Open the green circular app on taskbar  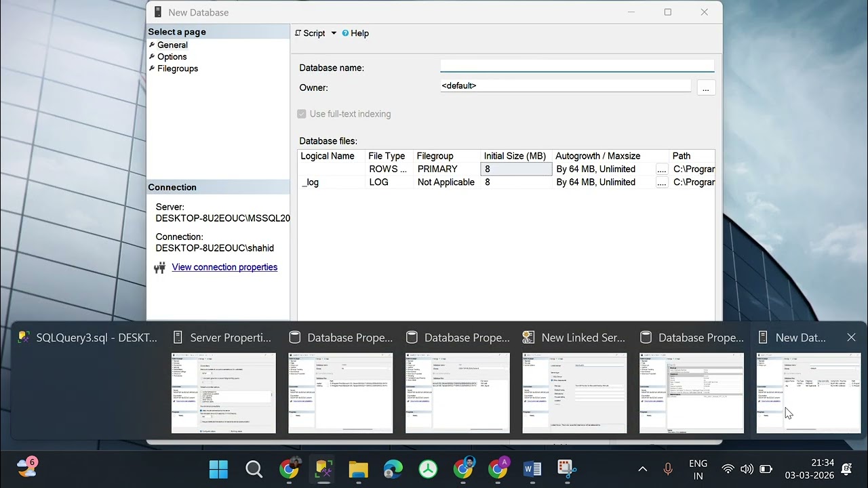[428, 469]
